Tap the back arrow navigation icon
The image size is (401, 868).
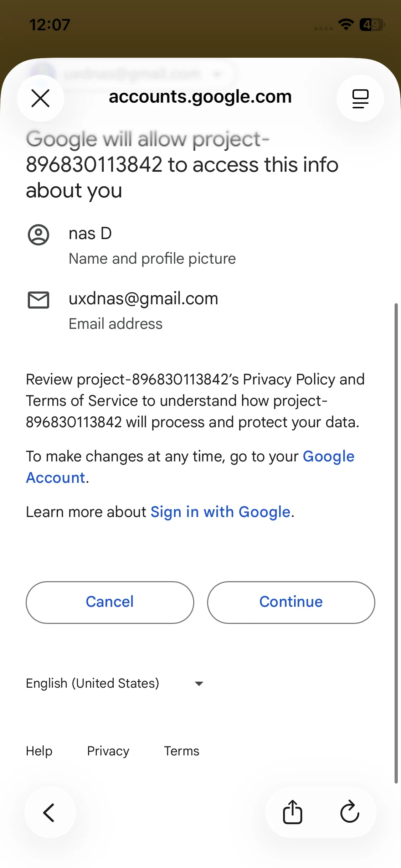click(50, 812)
